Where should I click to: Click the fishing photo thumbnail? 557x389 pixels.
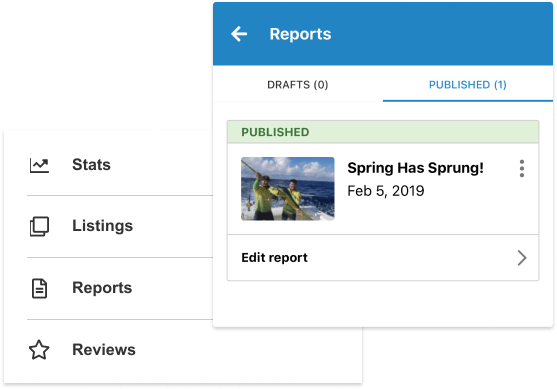pos(287,189)
